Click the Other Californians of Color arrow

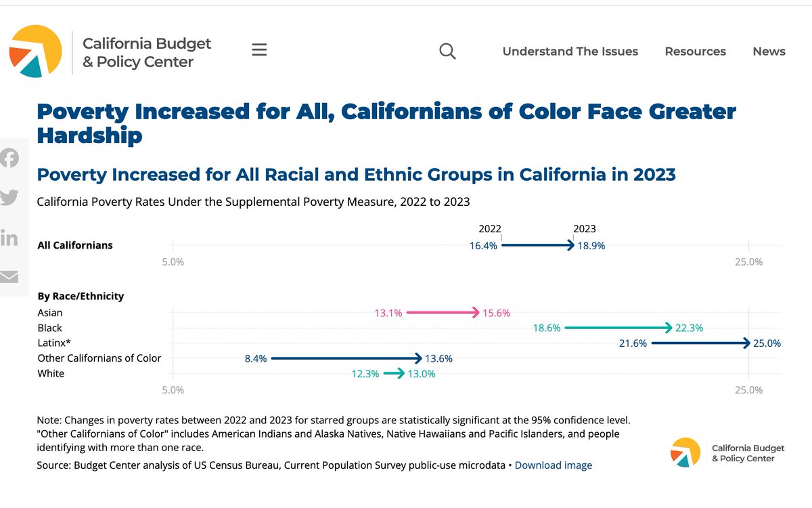click(346, 358)
